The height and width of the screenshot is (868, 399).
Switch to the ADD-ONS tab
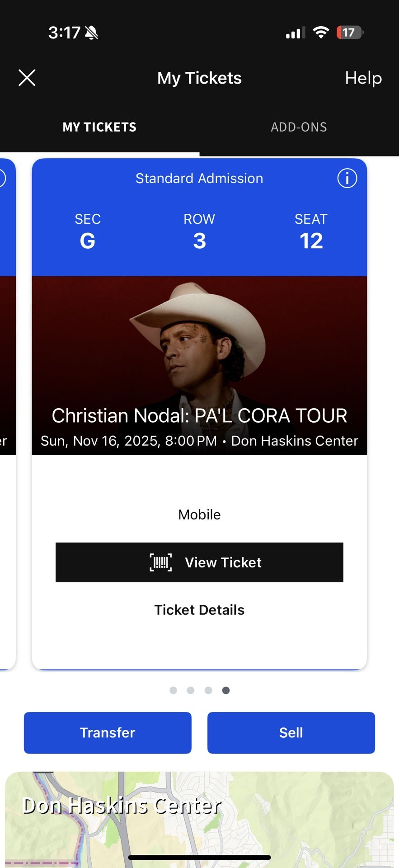pyautogui.click(x=299, y=127)
